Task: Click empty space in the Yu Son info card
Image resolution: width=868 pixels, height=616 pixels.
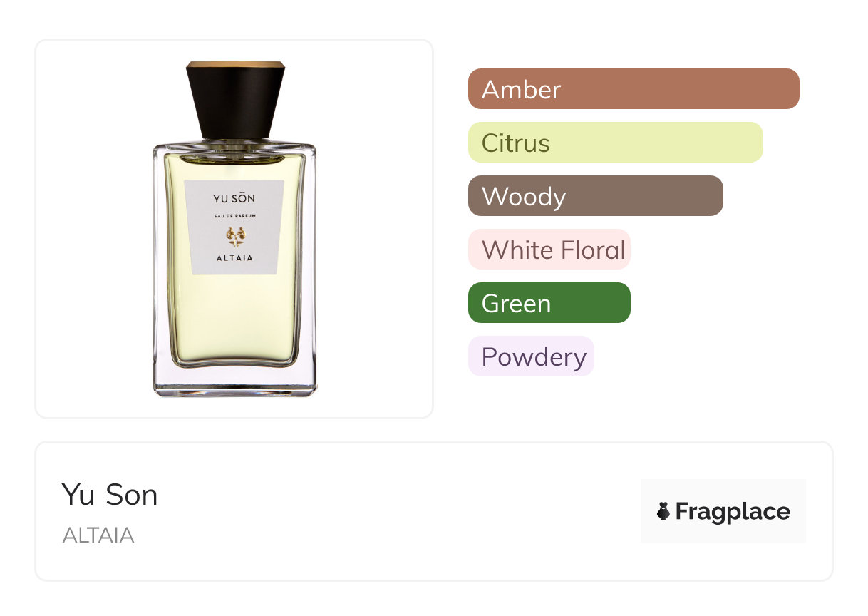Action: [399, 511]
